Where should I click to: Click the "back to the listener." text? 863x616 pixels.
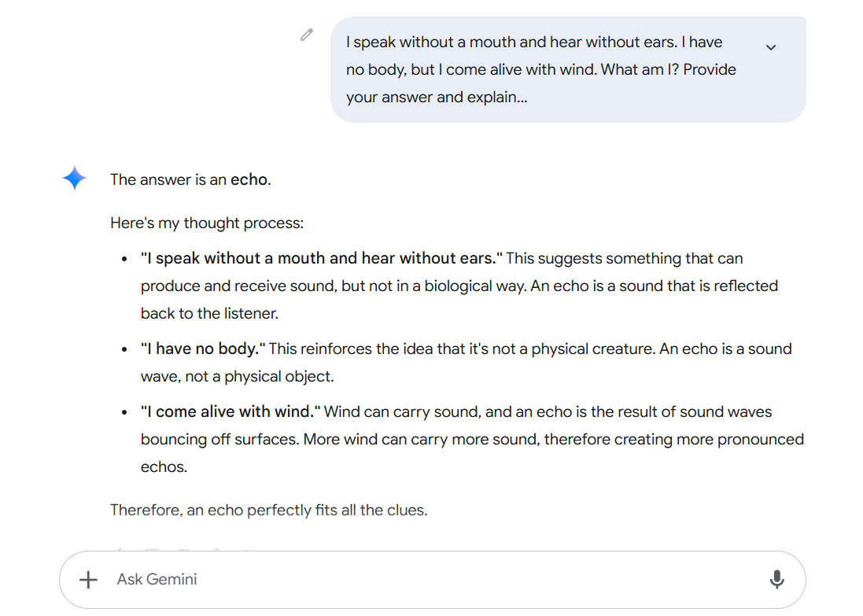(x=209, y=313)
